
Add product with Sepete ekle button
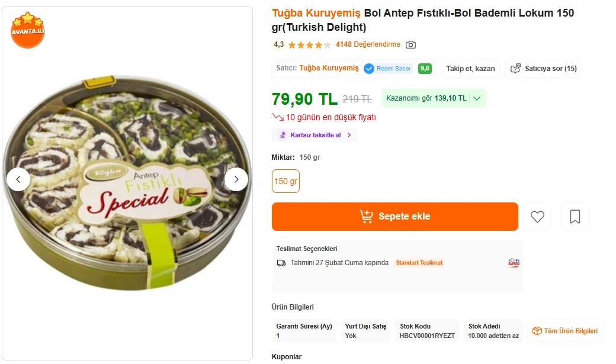(395, 217)
